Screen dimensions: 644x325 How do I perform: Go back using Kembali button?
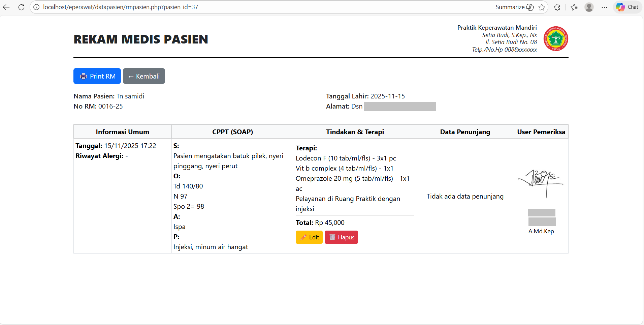(x=144, y=76)
